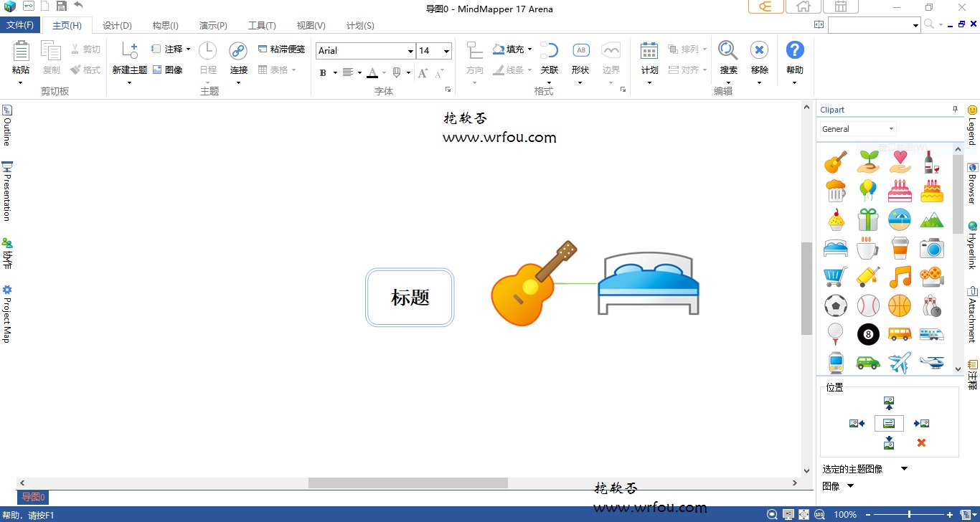Switch to 设计(D) tab
This screenshot has width=980, height=522.
pyautogui.click(x=117, y=25)
